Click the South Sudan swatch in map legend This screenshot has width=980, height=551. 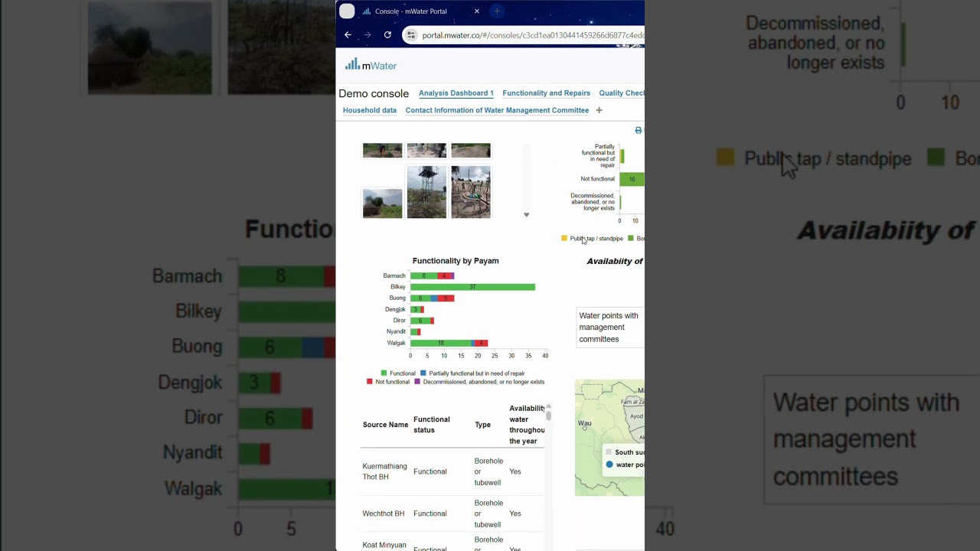point(609,452)
